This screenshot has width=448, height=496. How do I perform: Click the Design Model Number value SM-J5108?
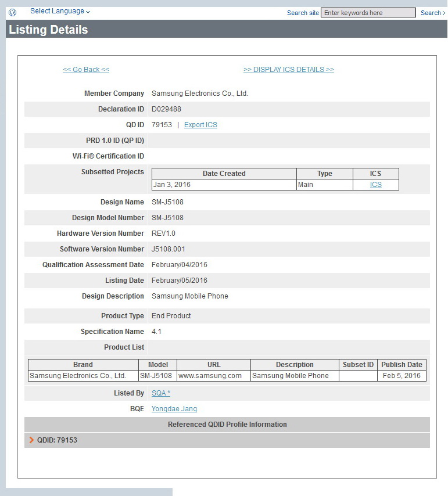pyautogui.click(x=167, y=218)
